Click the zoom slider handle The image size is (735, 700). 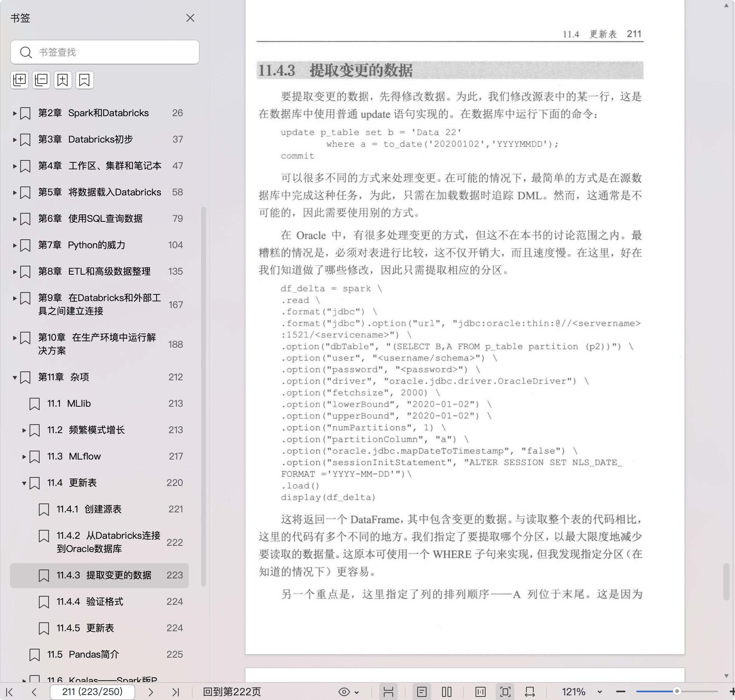tap(677, 691)
